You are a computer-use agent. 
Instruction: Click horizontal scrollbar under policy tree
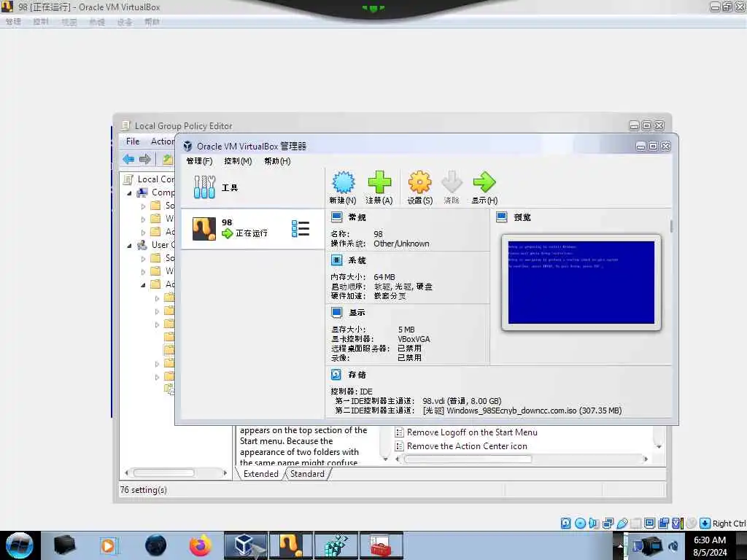coord(163,472)
